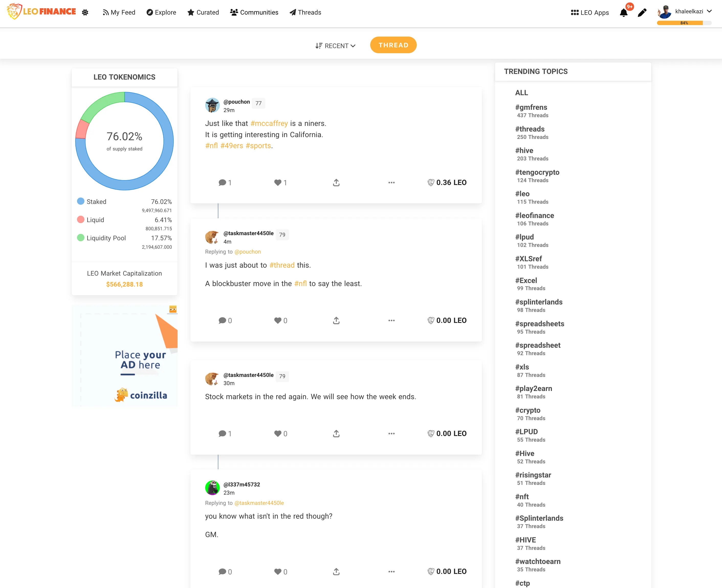Click the khaleelkazi profile avatar
This screenshot has height=588, width=722.
[664, 12]
